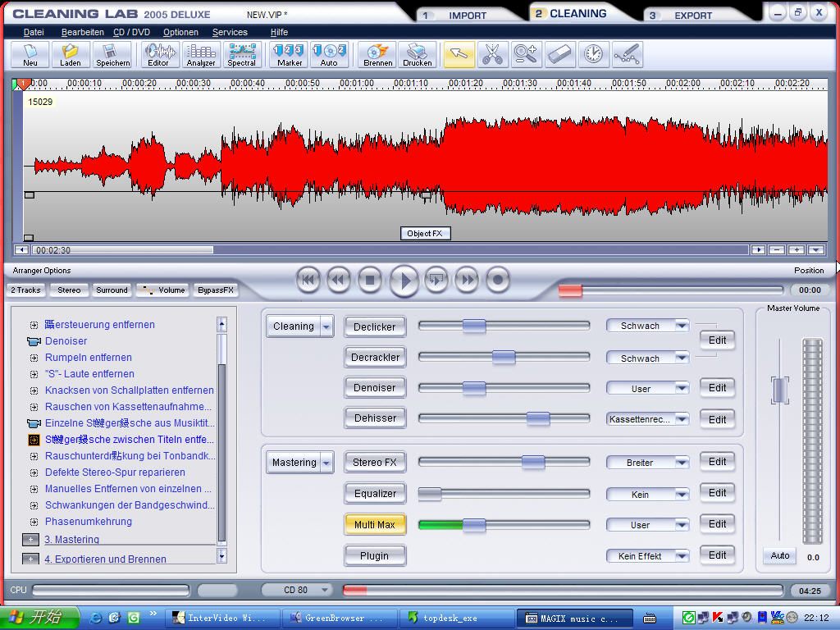Open the Optionen menu
The width and height of the screenshot is (840, 630).
pyautogui.click(x=180, y=32)
